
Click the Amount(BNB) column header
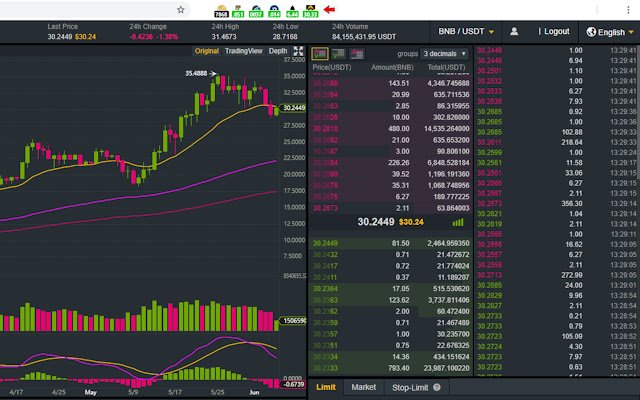click(x=392, y=67)
